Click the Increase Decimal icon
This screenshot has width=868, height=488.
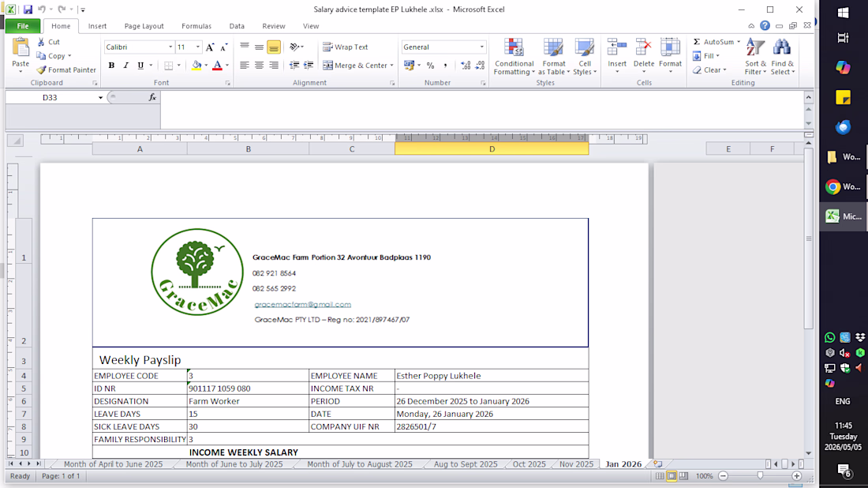466,66
